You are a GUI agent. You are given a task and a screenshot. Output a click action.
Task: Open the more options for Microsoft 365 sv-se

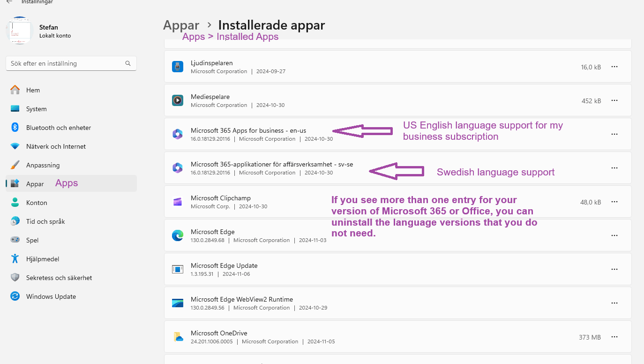tap(614, 168)
